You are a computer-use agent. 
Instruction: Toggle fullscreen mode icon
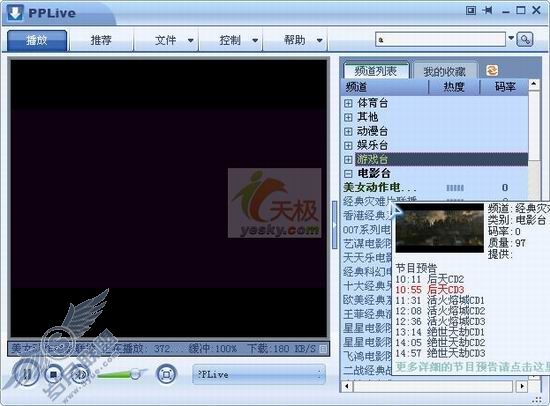166,375
